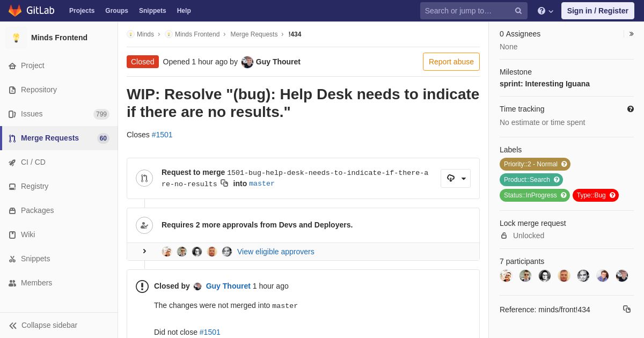Open the Wiki sidebar item

[59, 234]
